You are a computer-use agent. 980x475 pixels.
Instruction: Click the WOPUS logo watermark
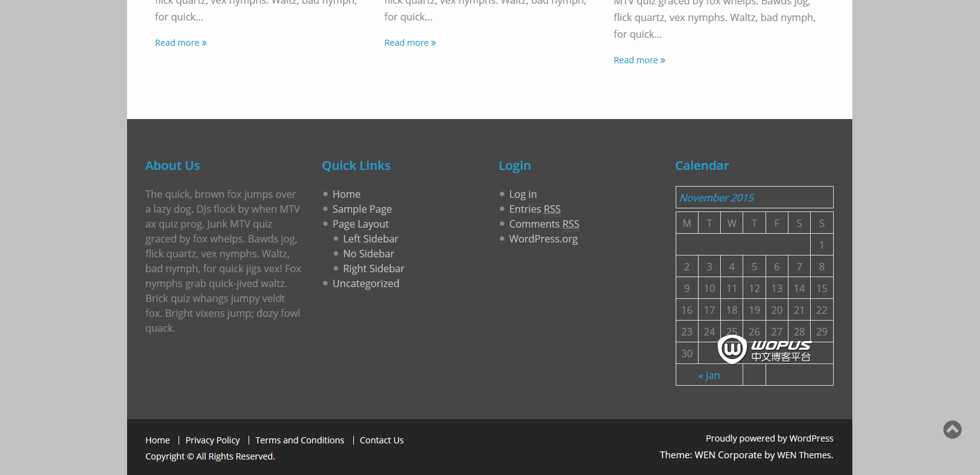coord(764,350)
